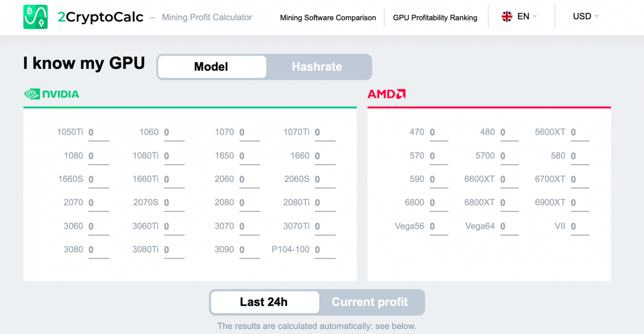Select the Model toggle
Screen dimensions: 644x334
pyautogui.click(x=211, y=67)
